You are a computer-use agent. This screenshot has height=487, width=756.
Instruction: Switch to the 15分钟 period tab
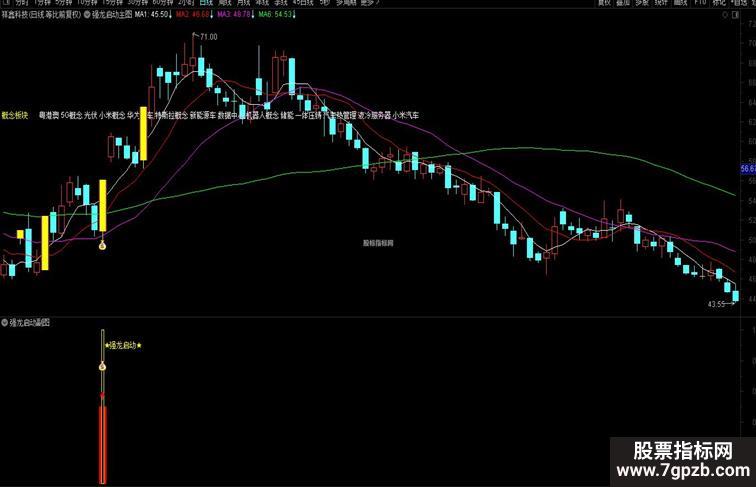pos(112,2)
